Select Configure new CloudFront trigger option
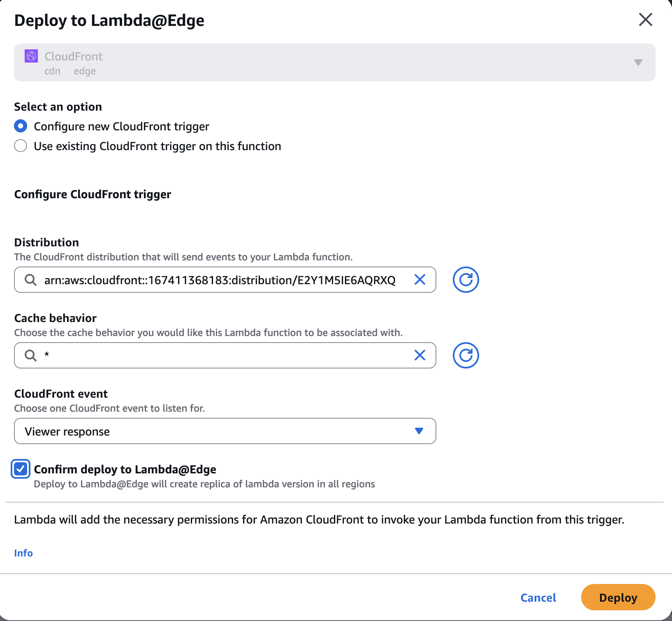 click(x=21, y=126)
